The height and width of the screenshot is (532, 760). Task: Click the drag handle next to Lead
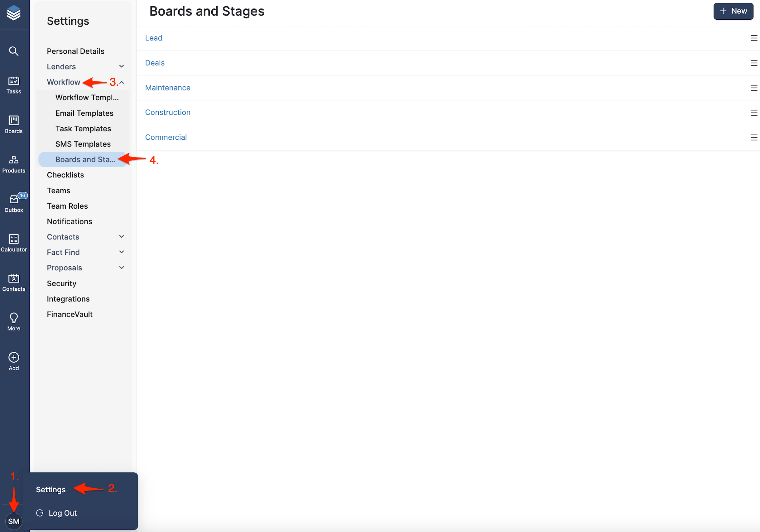(754, 38)
